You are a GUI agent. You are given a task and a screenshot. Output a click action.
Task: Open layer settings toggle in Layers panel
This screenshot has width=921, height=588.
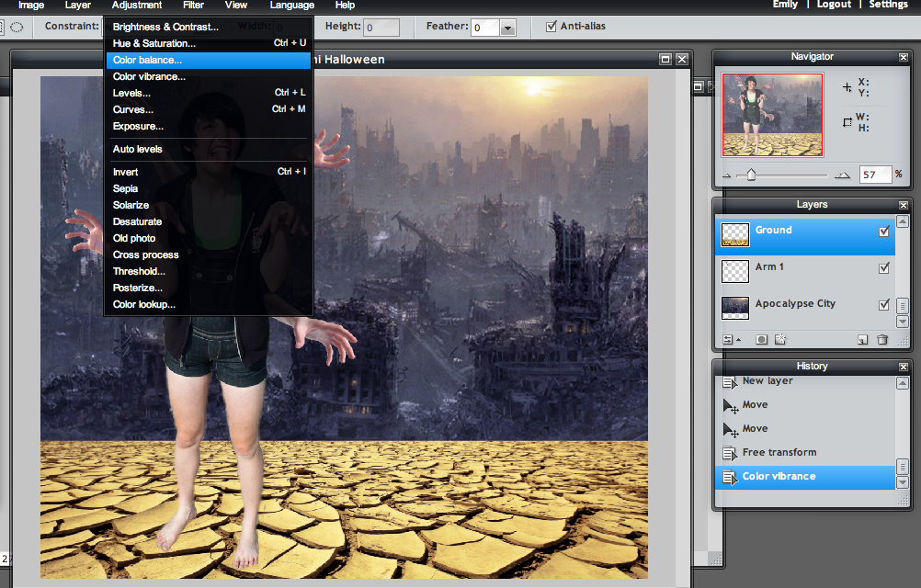(x=731, y=340)
